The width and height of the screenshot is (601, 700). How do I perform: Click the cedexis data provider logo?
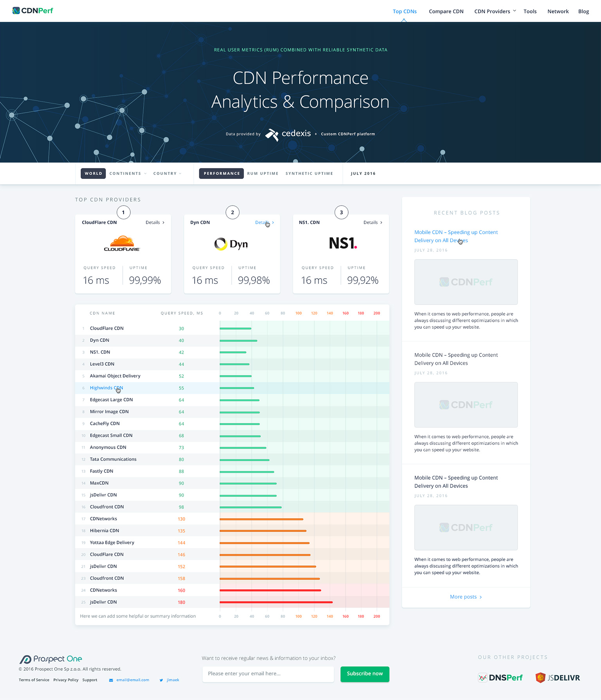pos(288,134)
